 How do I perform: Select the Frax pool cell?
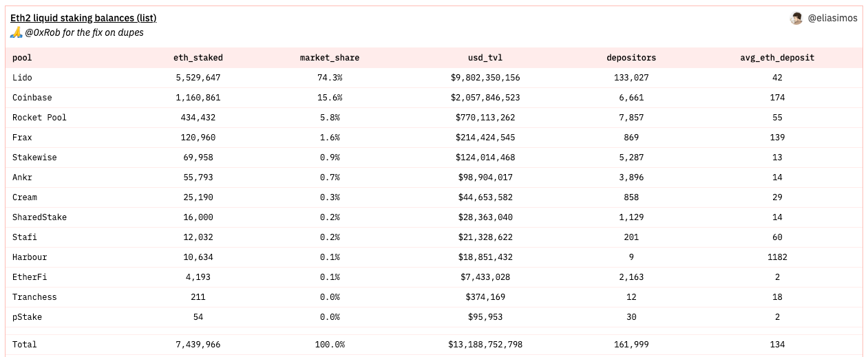click(22, 138)
